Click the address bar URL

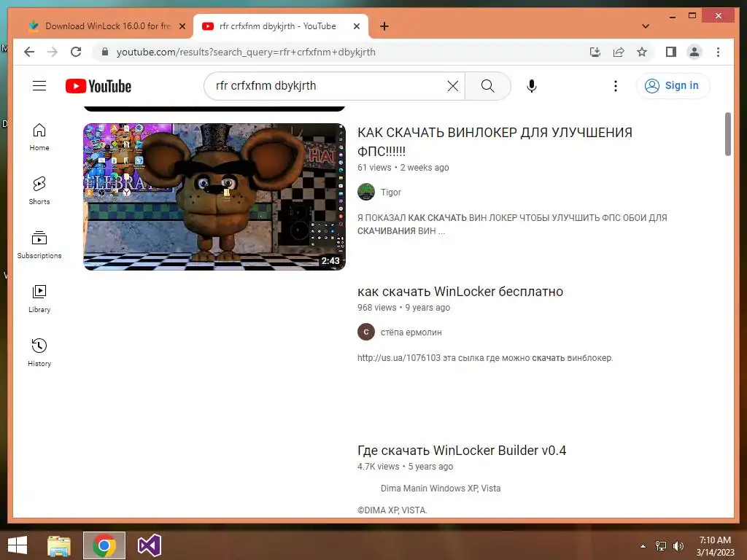pyautogui.click(x=246, y=52)
